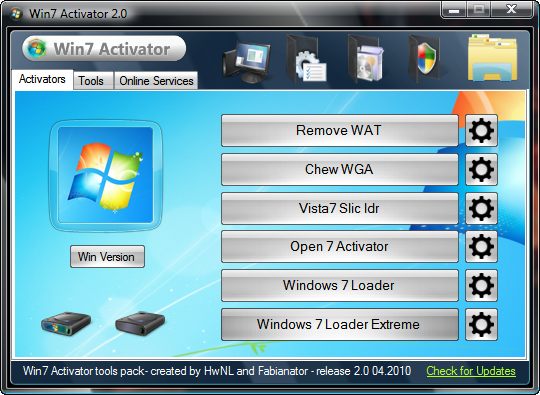Viewport: 540px width, 395px height.
Task: Click the Win7 Activator logo badge
Action: point(104,49)
